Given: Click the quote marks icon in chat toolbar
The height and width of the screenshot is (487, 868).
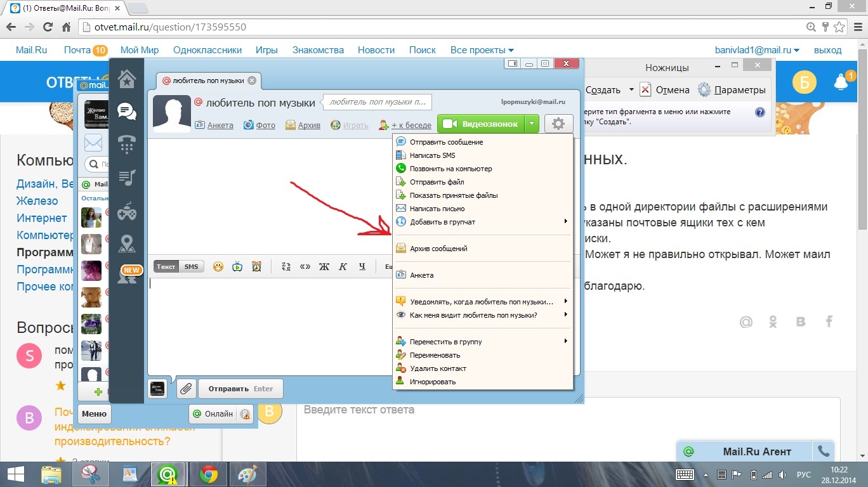Looking at the screenshot, I should (305, 267).
